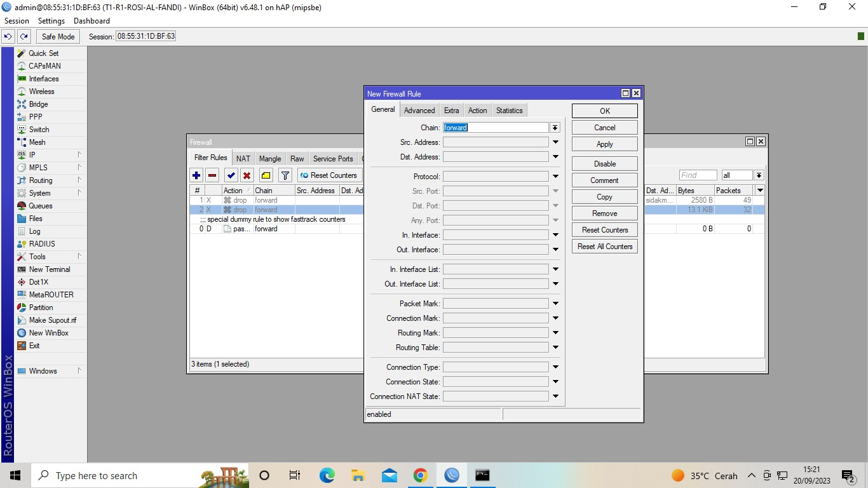Open Mesh menu item
Viewport: 868px width, 488px height.
pyautogui.click(x=37, y=142)
